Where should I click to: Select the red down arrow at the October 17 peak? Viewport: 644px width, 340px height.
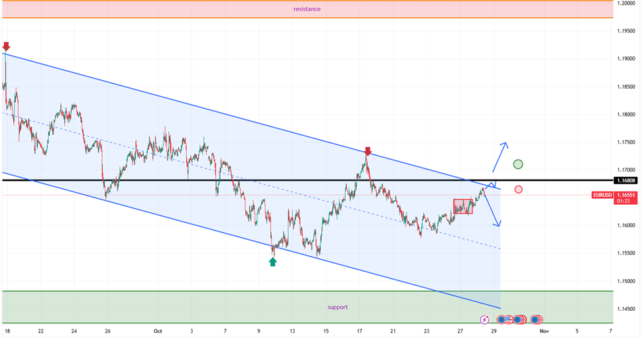tap(368, 151)
